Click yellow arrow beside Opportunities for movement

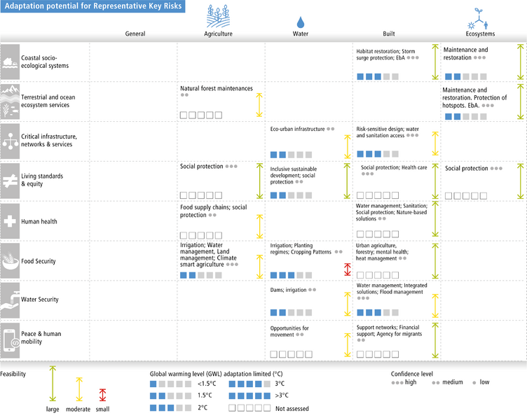[347, 345]
